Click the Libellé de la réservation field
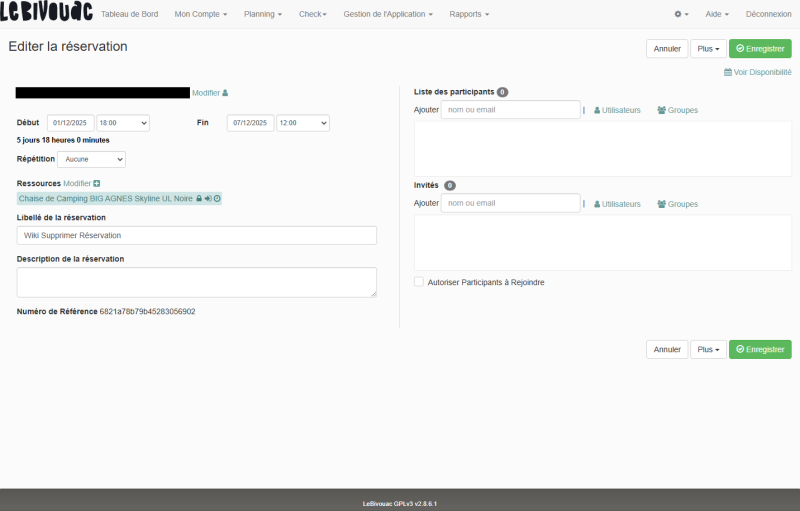 [x=196, y=235]
